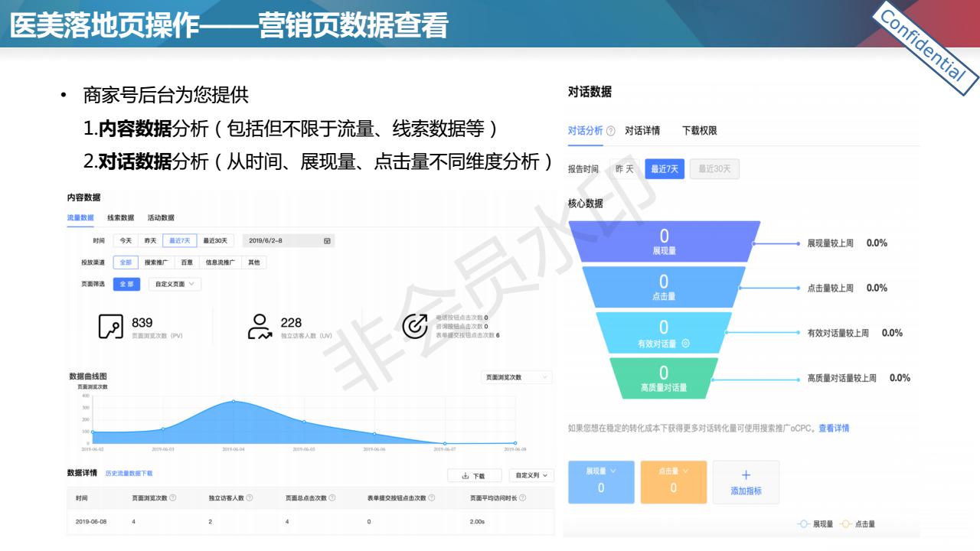The width and height of the screenshot is (980, 551).
Task: Choose 搜索推广 channel filter
Action: tap(157, 262)
